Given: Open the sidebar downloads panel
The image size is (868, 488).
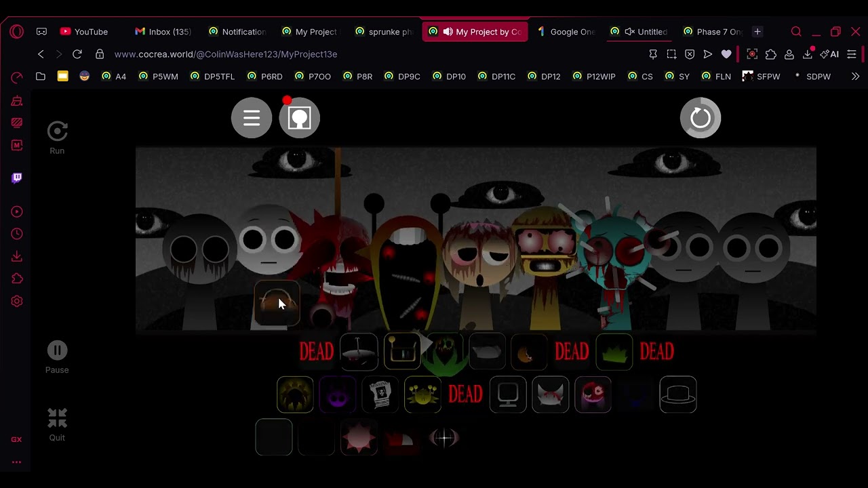Looking at the screenshot, I should [x=17, y=256].
